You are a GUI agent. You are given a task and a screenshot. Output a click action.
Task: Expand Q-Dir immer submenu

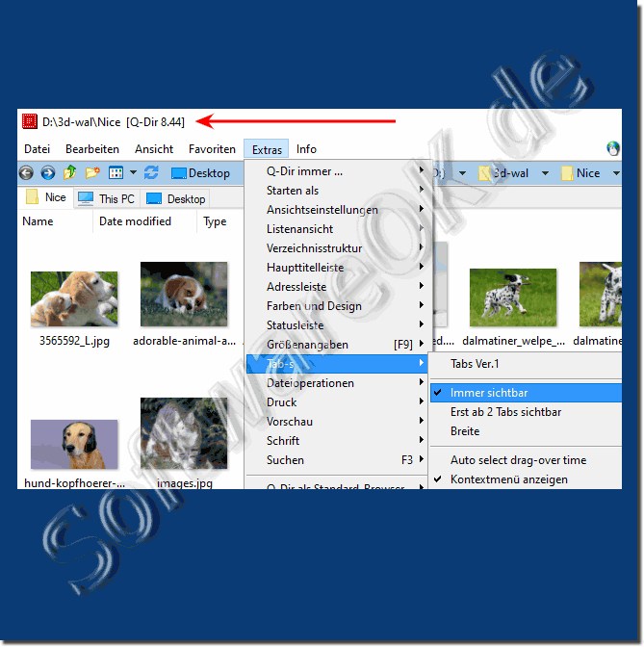[x=338, y=171]
